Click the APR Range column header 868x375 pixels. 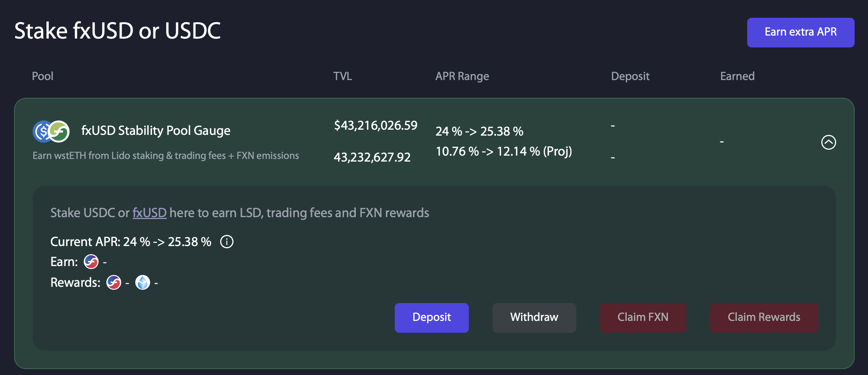pyautogui.click(x=462, y=76)
